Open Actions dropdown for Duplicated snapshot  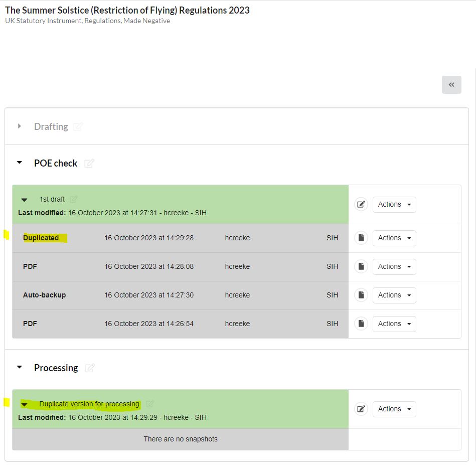coord(394,238)
